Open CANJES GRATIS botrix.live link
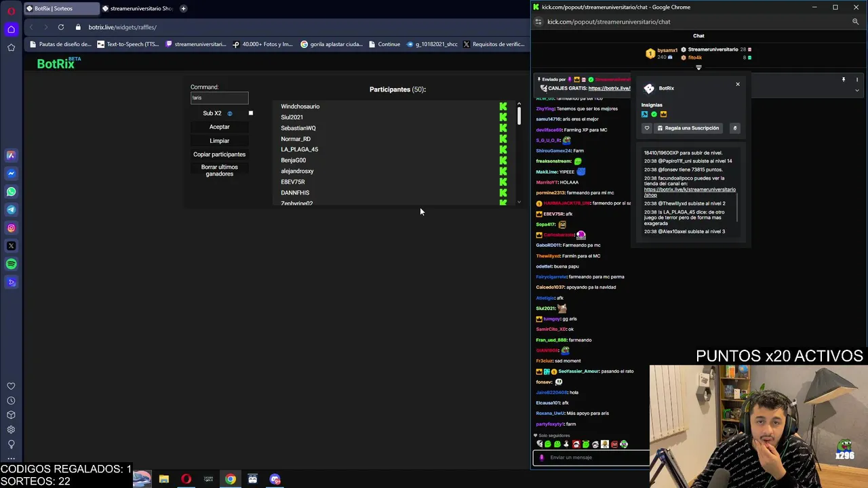 (x=609, y=88)
